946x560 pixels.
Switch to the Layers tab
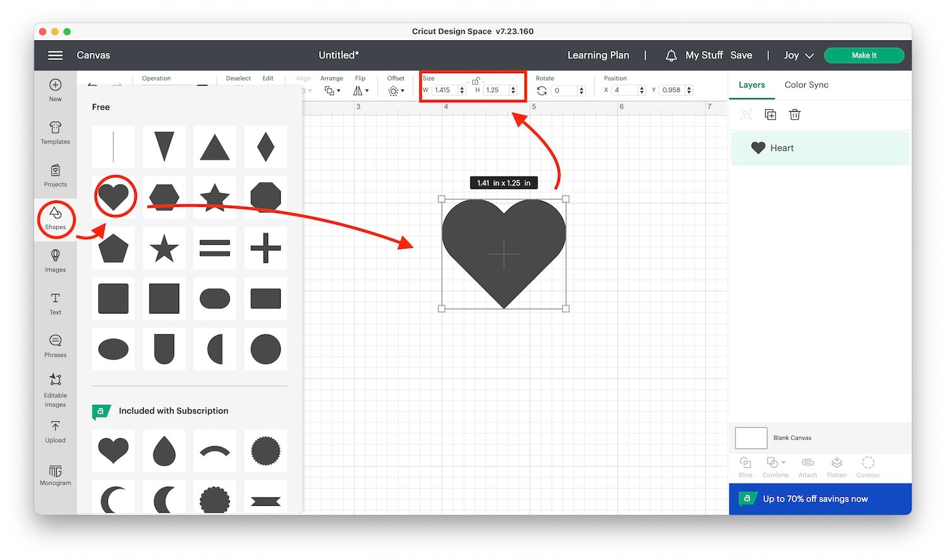(x=752, y=85)
